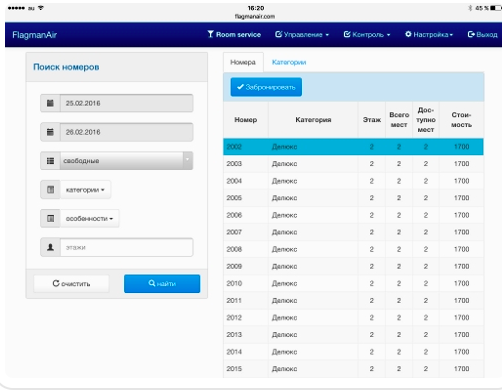The image size is (502, 391).
Task: Switch to the Категории tab
Action: pyautogui.click(x=289, y=62)
